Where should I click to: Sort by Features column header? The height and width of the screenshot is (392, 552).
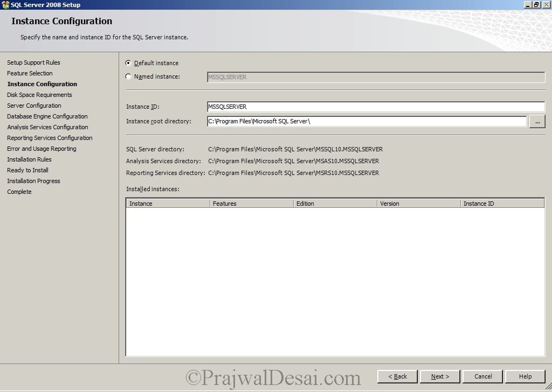pyautogui.click(x=252, y=204)
